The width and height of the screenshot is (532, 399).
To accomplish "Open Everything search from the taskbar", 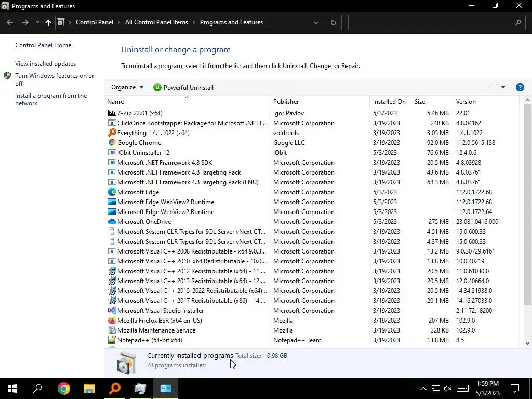I will click(115, 389).
